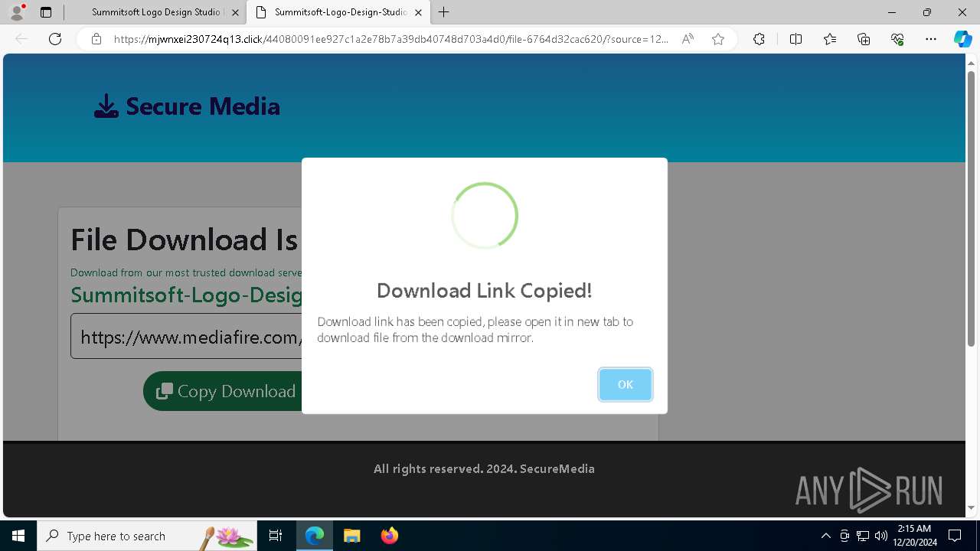Enable Read aloud from the address bar
This screenshot has height=551, width=980.
click(688, 39)
